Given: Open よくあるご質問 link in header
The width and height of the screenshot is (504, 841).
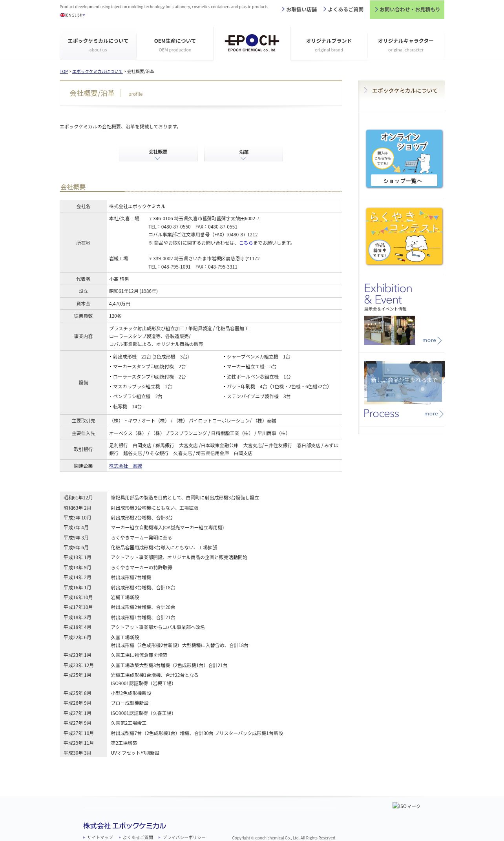Looking at the screenshot, I should pos(343,9).
